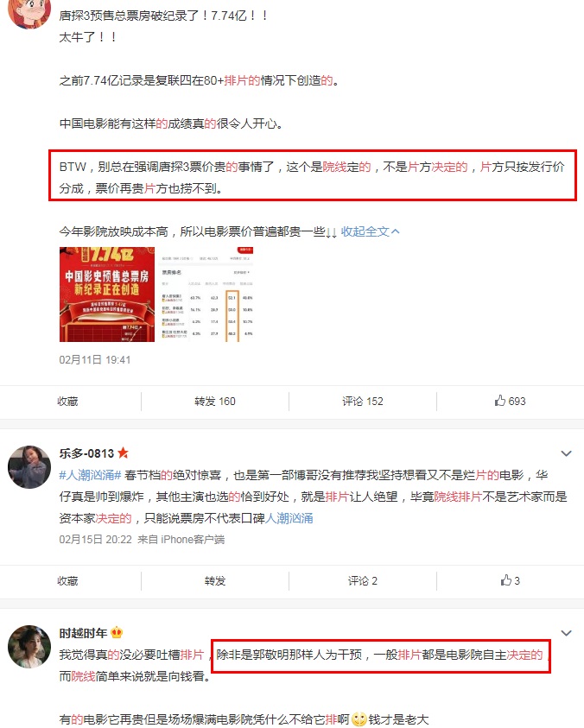Open 转发 160 on first post

pos(214,402)
